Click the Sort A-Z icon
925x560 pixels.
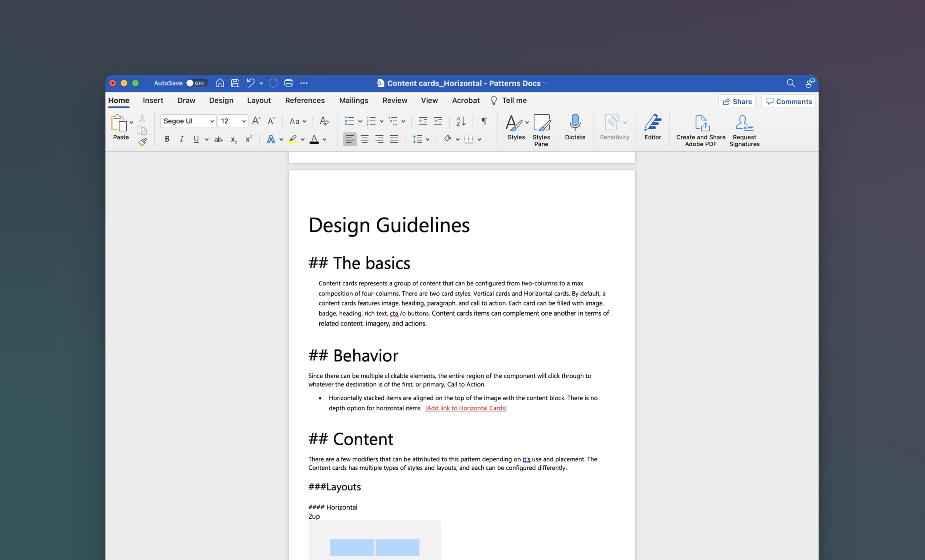click(461, 121)
